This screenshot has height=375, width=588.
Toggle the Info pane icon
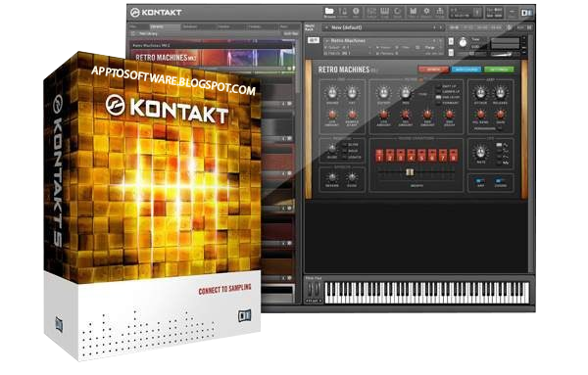click(x=356, y=12)
